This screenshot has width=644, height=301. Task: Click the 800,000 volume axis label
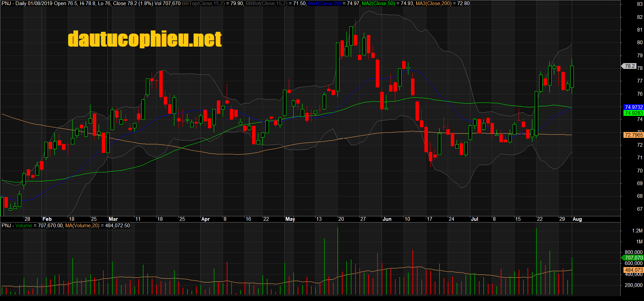tap(634, 252)
